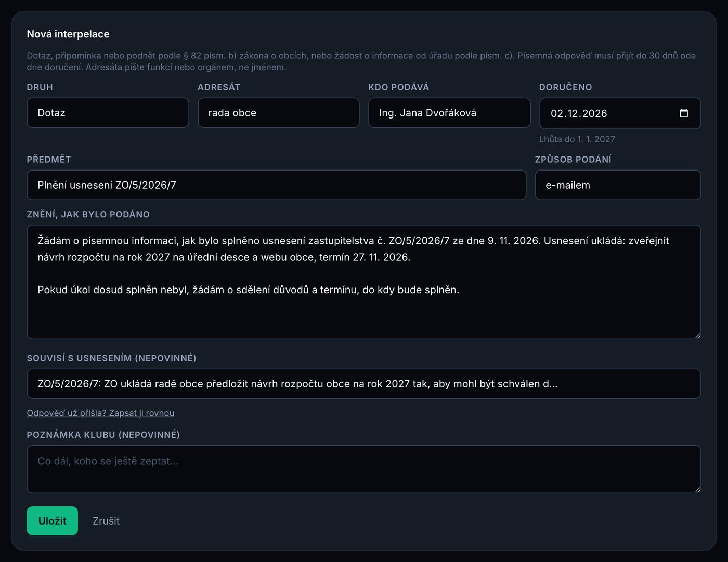Screen dimensions: 728x562
Task: Click the Kdo podává field
Action: [x=449, y=113]
